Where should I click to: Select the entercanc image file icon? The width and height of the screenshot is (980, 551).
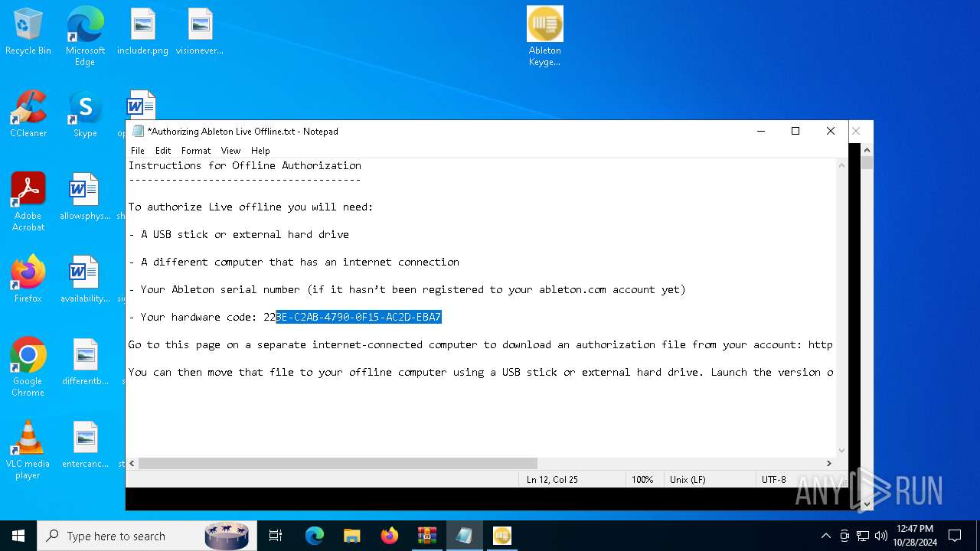[x=85, y=445]
